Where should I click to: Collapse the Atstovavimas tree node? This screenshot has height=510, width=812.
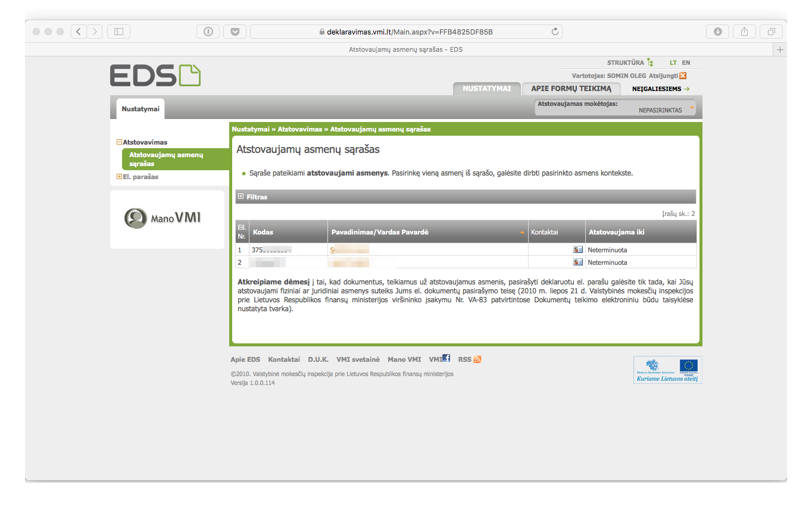coord(119,142)
